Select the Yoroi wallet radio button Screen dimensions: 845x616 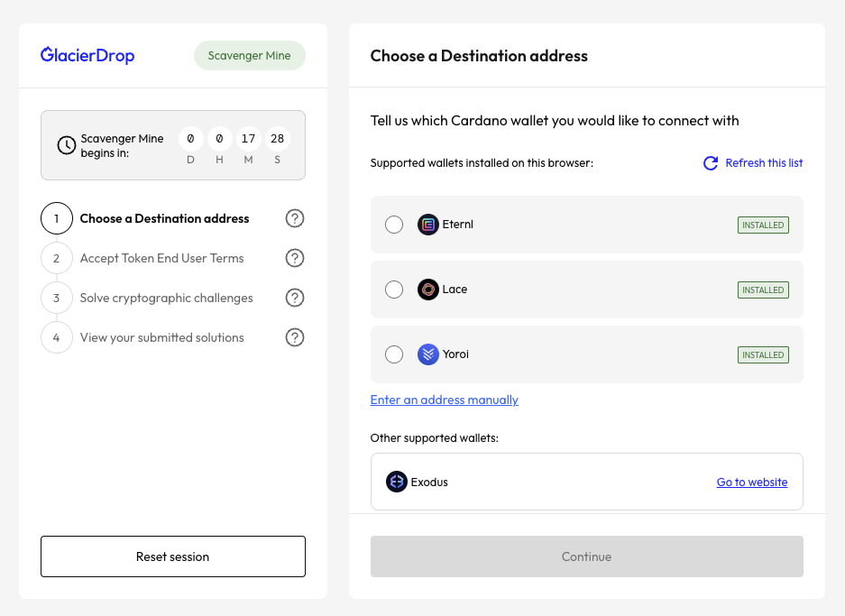(x=394, y=354)
